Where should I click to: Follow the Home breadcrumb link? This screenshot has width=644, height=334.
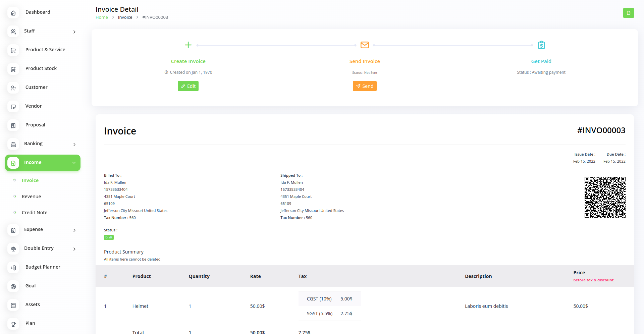click(102, 17)
